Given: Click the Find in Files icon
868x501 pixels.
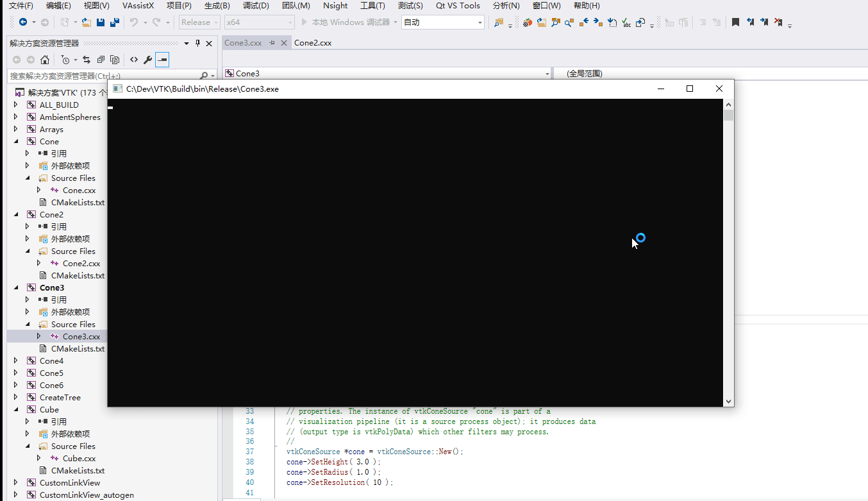Looking at the screenshot, I should 498,22.
